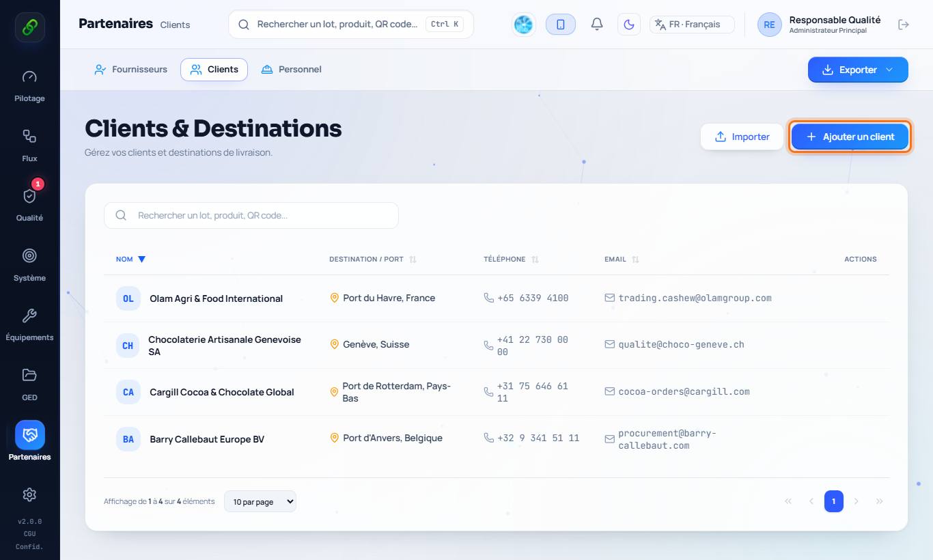Image resolution: width=933 pixels, height=560 pixels.
Task: Click Ajouter un client button
Action: (x=850, y=137)
